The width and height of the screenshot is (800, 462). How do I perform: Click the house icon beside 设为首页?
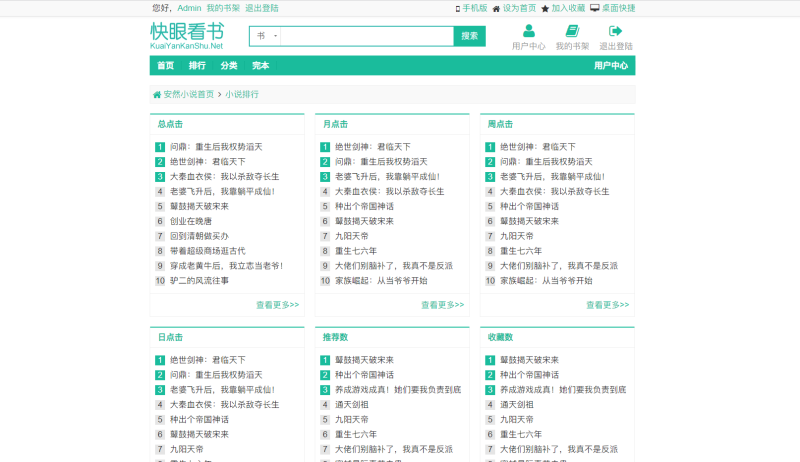click(x=496, y=9)
